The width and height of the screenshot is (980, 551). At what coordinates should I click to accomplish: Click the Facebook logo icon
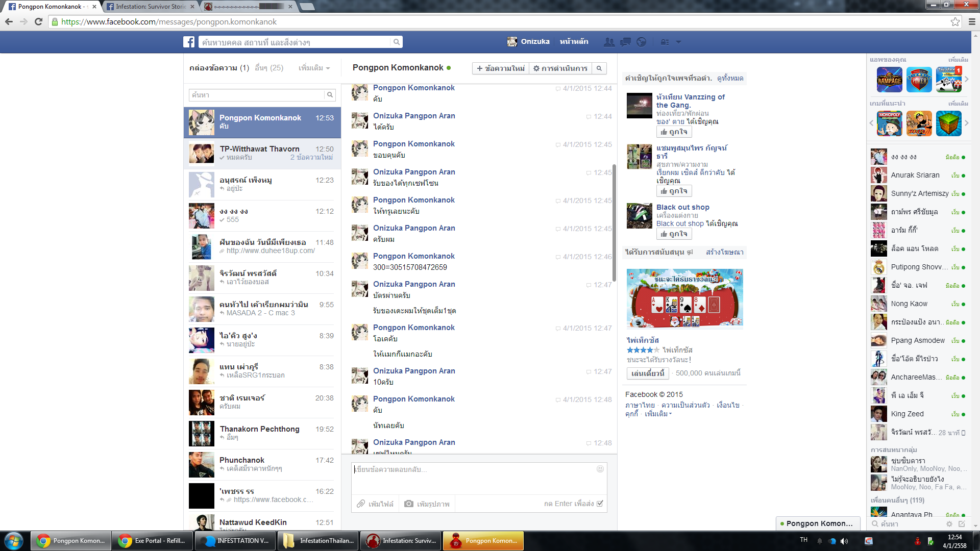click(x=189, y=42)
